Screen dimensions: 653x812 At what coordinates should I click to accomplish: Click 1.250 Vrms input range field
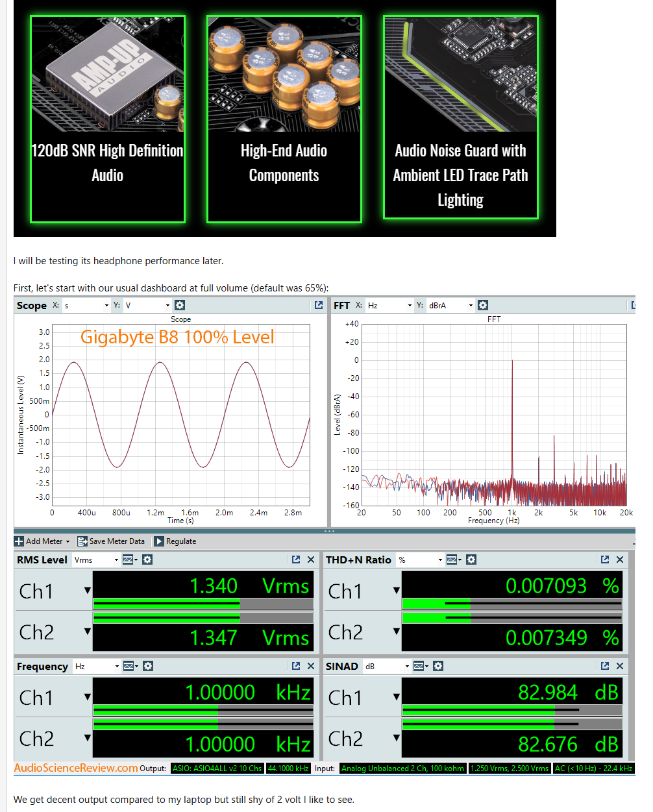pos(510,769)
